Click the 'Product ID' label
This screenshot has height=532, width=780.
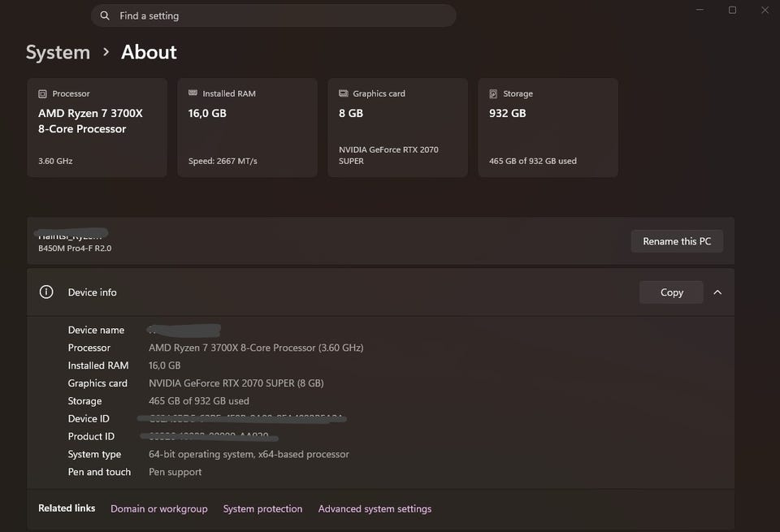click(x=91, y=436)
